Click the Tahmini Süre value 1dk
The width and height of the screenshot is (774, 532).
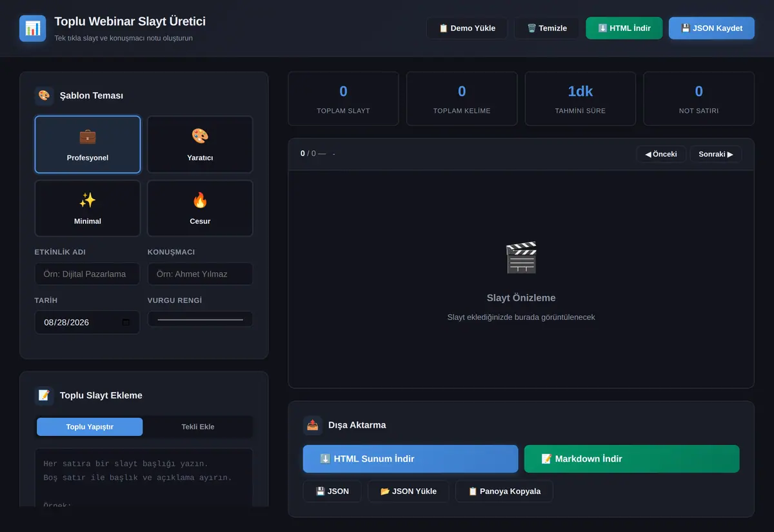click(x=580, y=92)
